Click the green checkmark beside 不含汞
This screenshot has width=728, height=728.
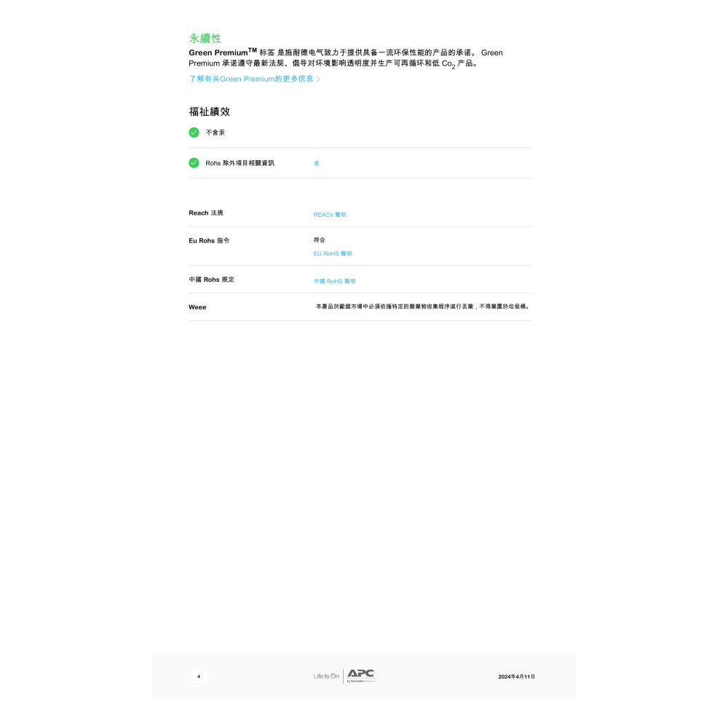tap(194, 132)
